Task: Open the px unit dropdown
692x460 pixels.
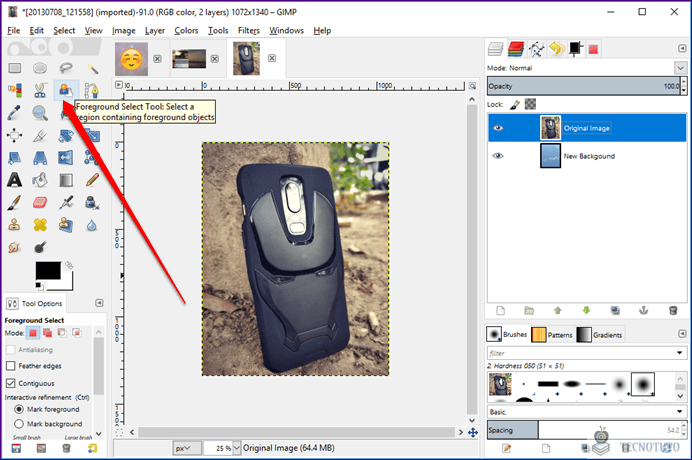Action: point(187,448)
